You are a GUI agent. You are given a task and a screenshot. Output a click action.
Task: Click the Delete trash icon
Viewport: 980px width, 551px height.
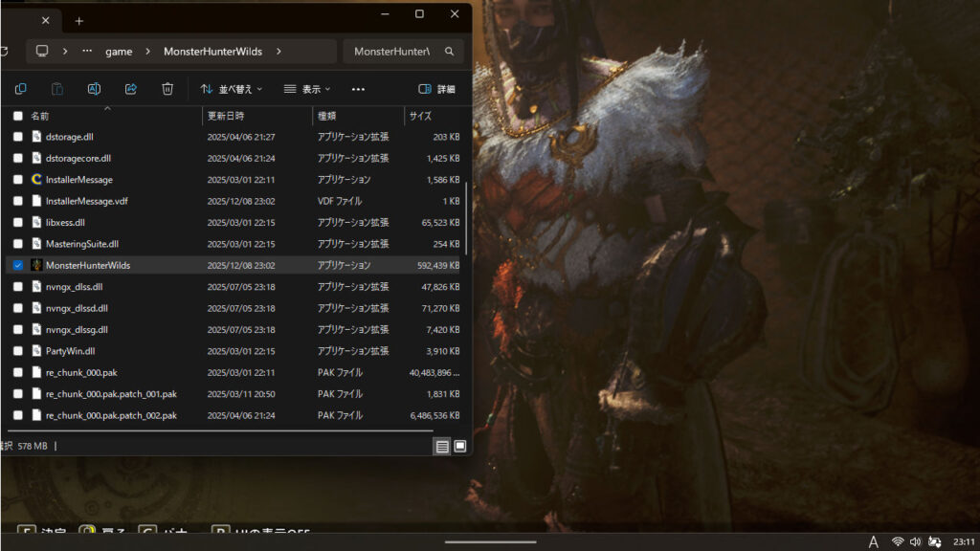click(168, 88)
